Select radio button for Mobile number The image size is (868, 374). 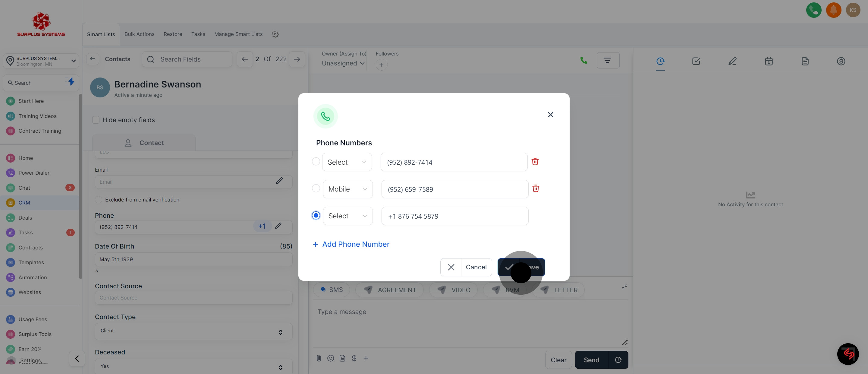[316, 188]
